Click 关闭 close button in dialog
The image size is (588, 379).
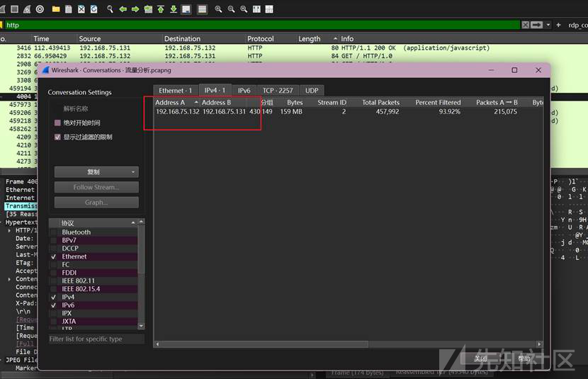click(481, 358)
